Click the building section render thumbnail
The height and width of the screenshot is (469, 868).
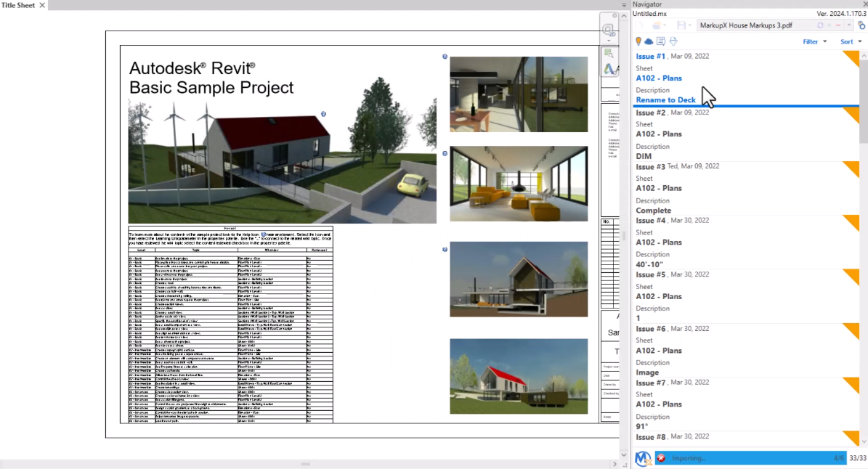tap(519, 280)
